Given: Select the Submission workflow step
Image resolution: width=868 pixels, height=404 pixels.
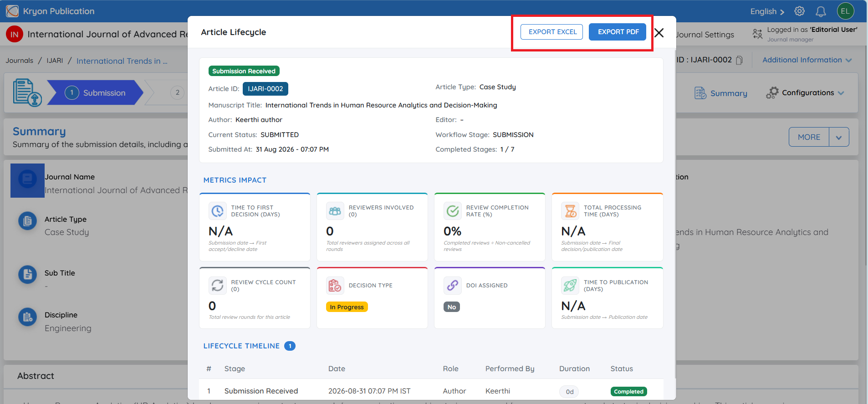Looking at the screenshot, I should pyautogui.click(x=95, y=92).
